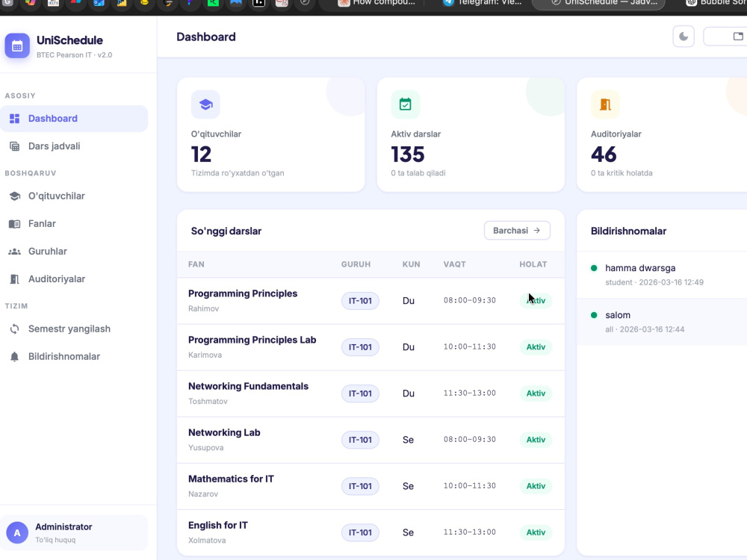This screenshot has width=747, height=560.
Task: Open Fanlar sidebar item
Action: coord(74,224)
